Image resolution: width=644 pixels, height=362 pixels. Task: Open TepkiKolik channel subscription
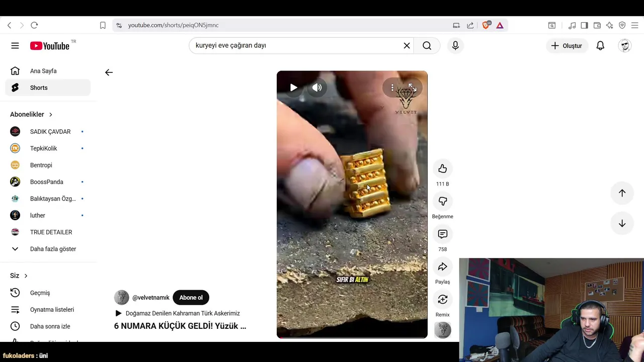(x=48, y=148)
